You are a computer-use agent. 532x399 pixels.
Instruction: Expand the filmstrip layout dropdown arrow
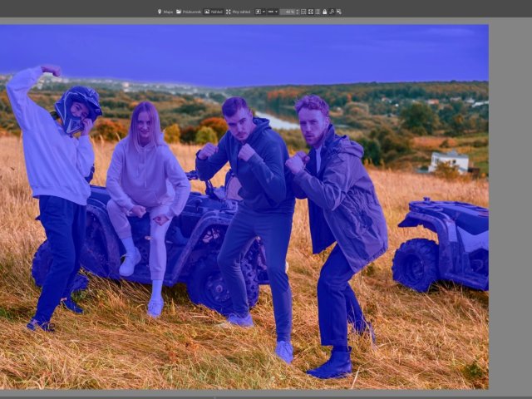tap(276, 12)
